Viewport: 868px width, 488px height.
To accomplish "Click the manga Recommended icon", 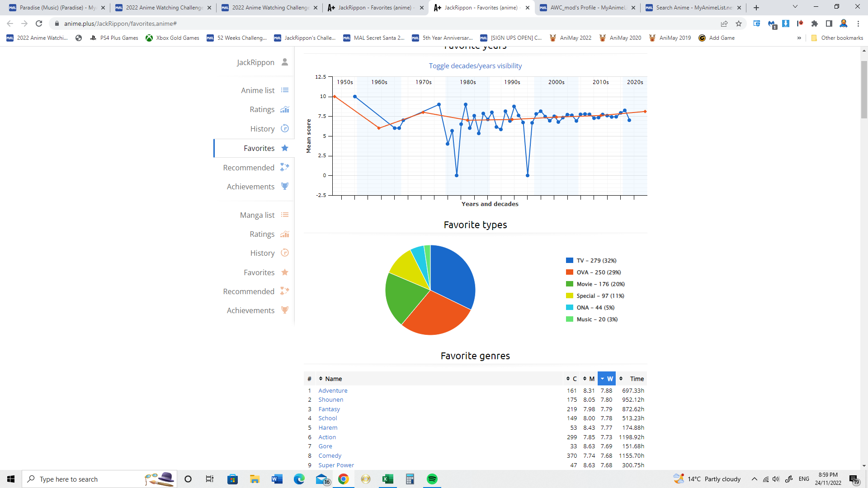I will coord(284,291).
